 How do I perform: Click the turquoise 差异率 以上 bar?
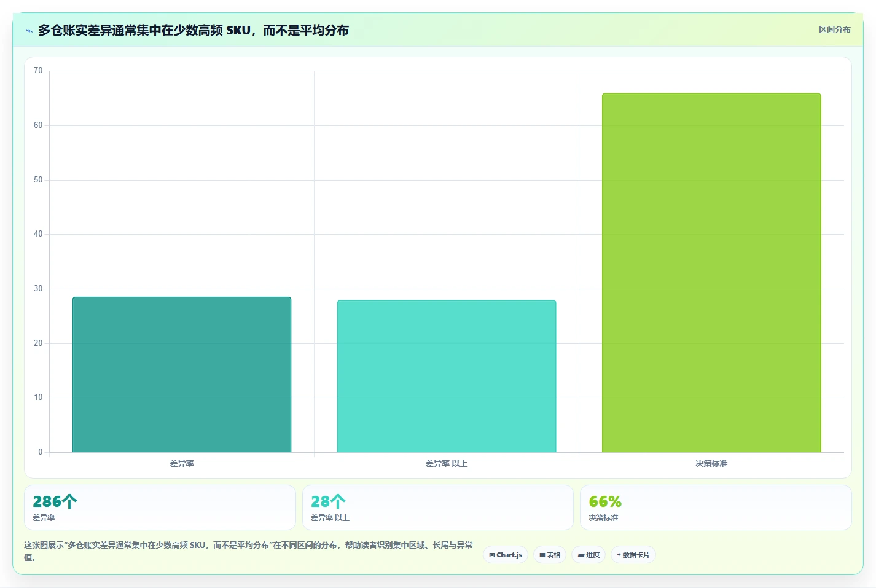(x=447, y=376)
